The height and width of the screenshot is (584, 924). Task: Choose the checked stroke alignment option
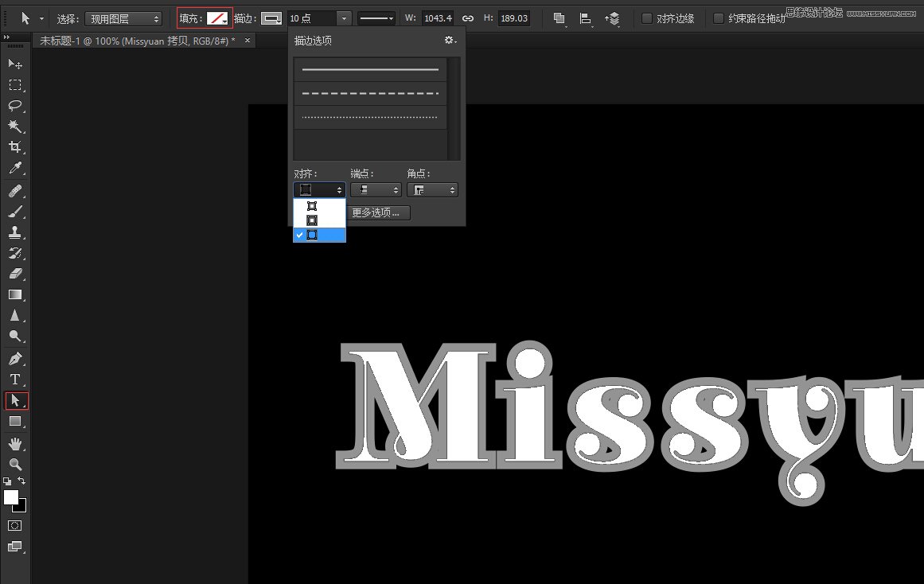319,235
